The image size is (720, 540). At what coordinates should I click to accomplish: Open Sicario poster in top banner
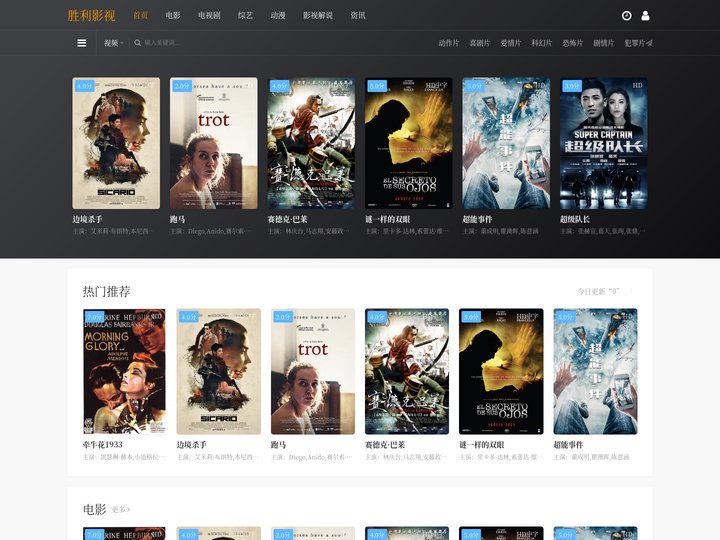tap(116, 143)
